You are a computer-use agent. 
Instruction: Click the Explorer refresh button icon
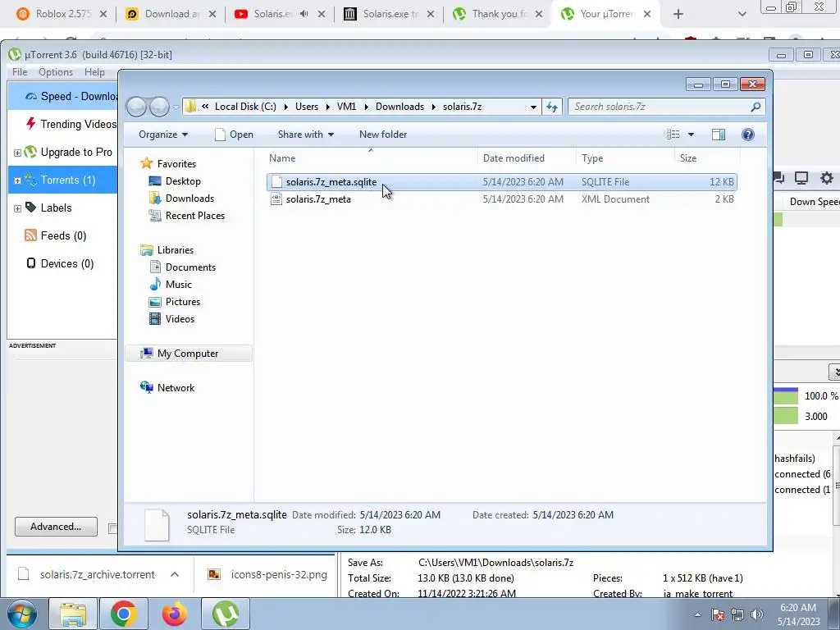(x=552, y=107)
